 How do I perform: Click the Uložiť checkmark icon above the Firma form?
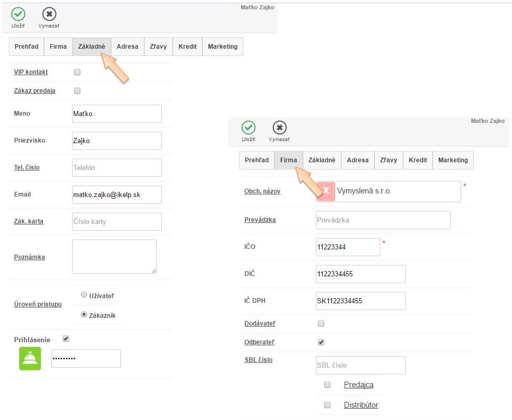[248, 128]
